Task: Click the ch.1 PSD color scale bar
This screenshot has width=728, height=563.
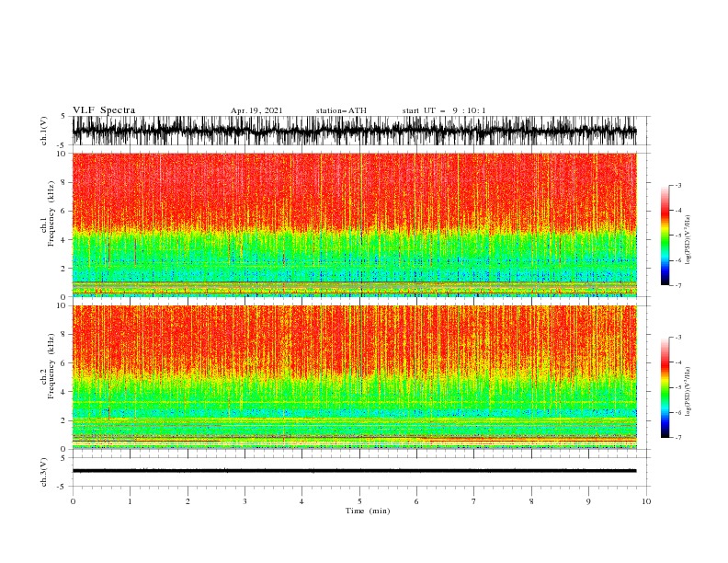Action: coord(665,236)
